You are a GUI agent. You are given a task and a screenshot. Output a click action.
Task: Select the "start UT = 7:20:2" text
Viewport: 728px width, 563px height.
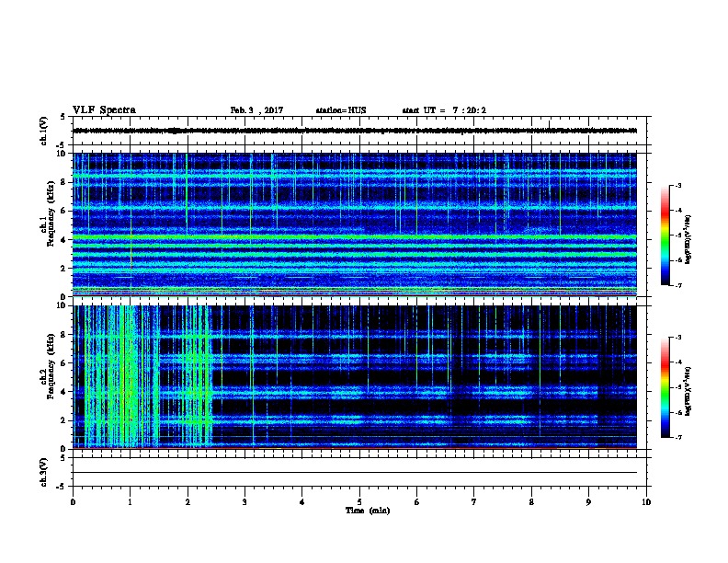[444, 110]
